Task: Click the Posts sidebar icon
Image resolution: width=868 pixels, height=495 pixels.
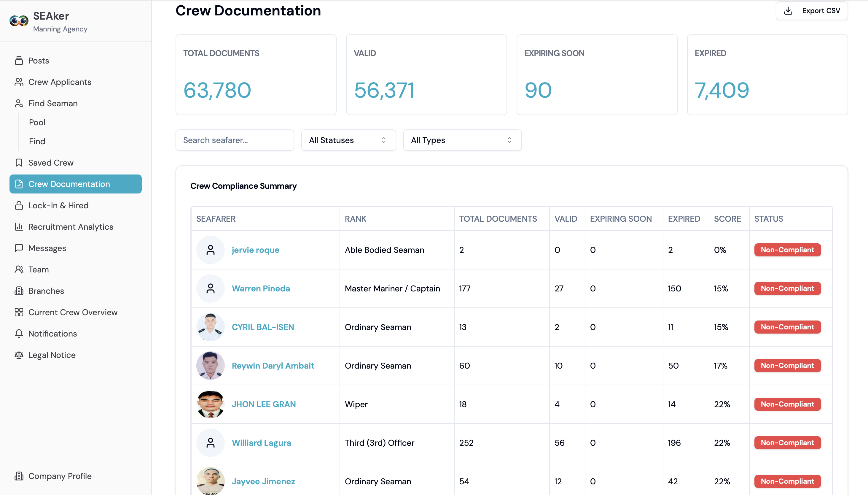Action: pos(19,61)
